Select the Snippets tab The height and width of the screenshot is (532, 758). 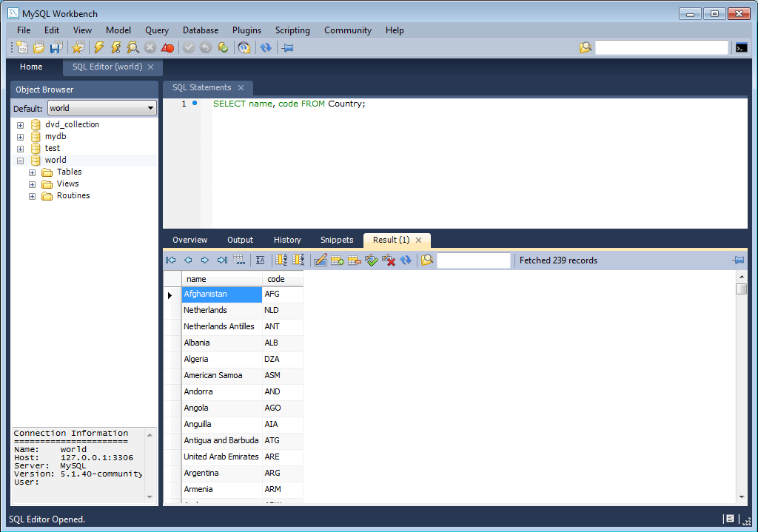coord(337,240)
